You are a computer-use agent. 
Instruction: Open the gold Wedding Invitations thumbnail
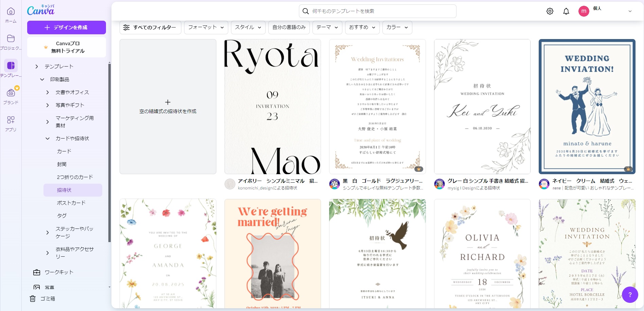(377, 107)
